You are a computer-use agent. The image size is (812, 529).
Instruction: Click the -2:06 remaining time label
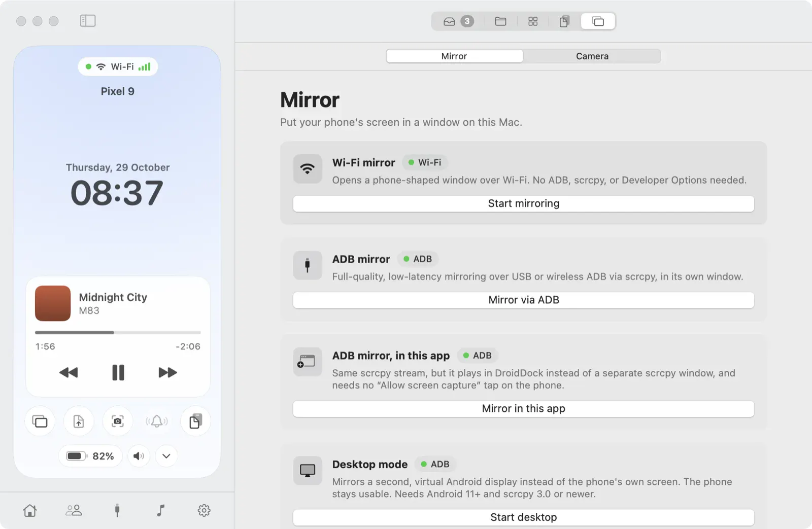click(x=188, y=346)
